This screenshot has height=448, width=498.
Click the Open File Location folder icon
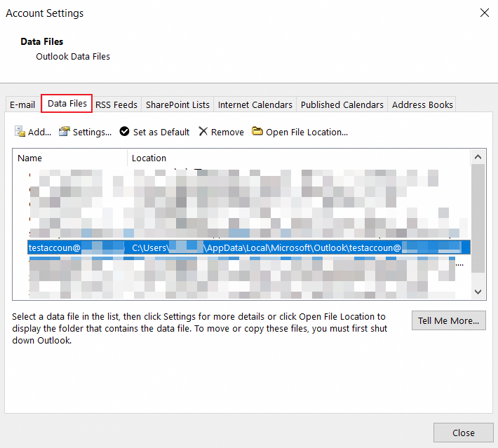pos(257,131)
